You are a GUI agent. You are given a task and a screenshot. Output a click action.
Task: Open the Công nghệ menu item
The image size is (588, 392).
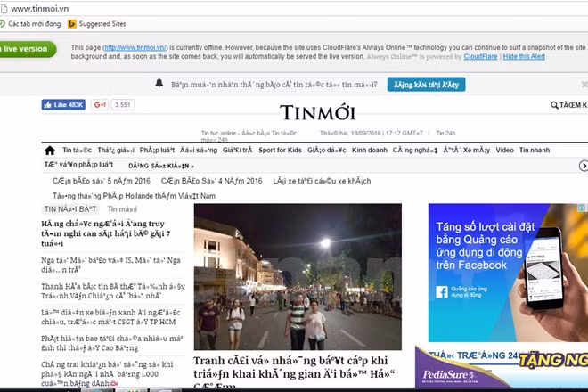pos(415,151)
